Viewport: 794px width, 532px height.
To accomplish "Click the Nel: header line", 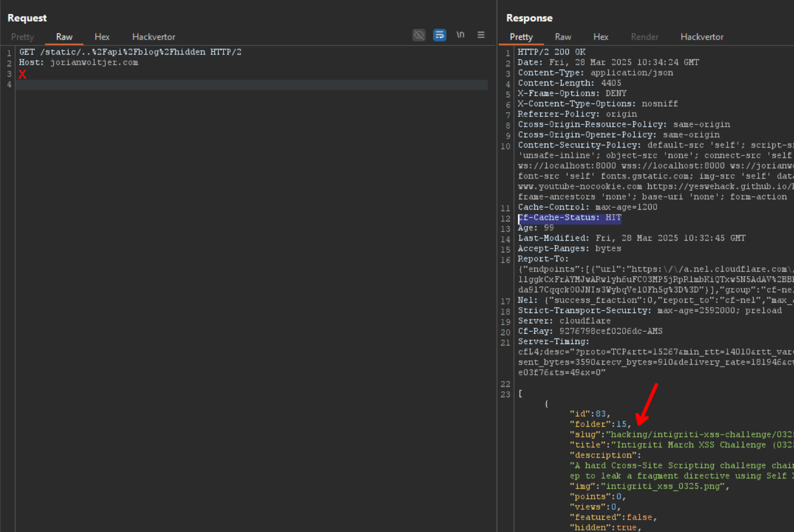I will (x=655, y=300).
